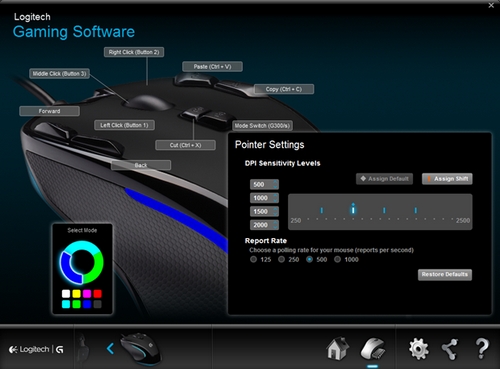Pick the red color swatch

pos(97,294)
